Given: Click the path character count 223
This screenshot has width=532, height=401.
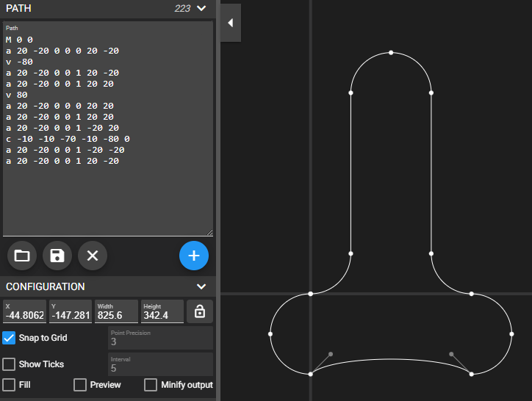Looking at the screenshot, I should (x=182, y=8).
